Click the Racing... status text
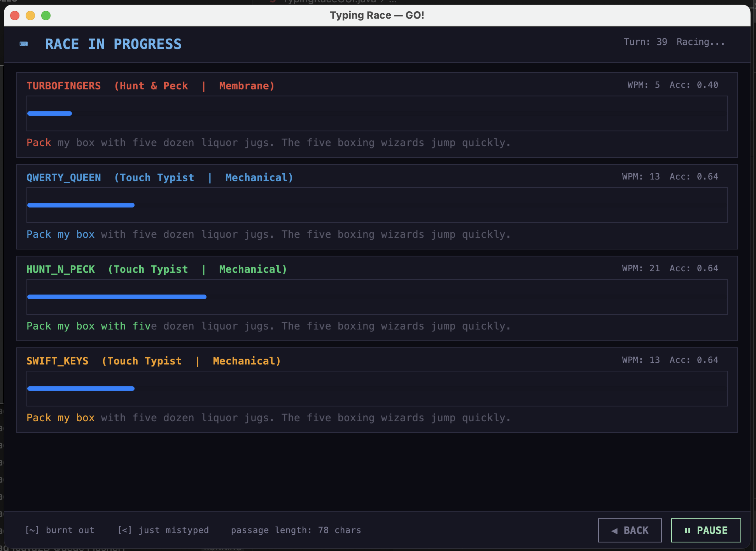Image resolution: width=756 pixels, height=551 pixels. click(700, 42)
